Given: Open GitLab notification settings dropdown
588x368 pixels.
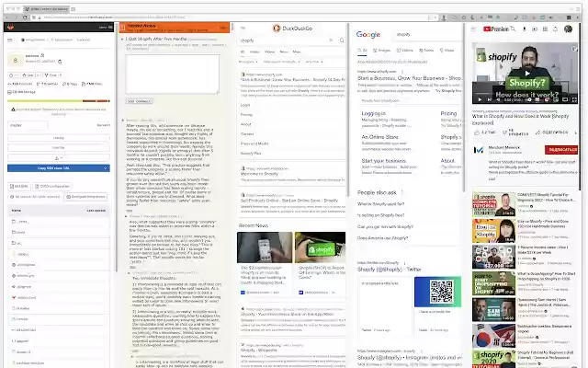Looking at the screenshot, I should 13,75.
